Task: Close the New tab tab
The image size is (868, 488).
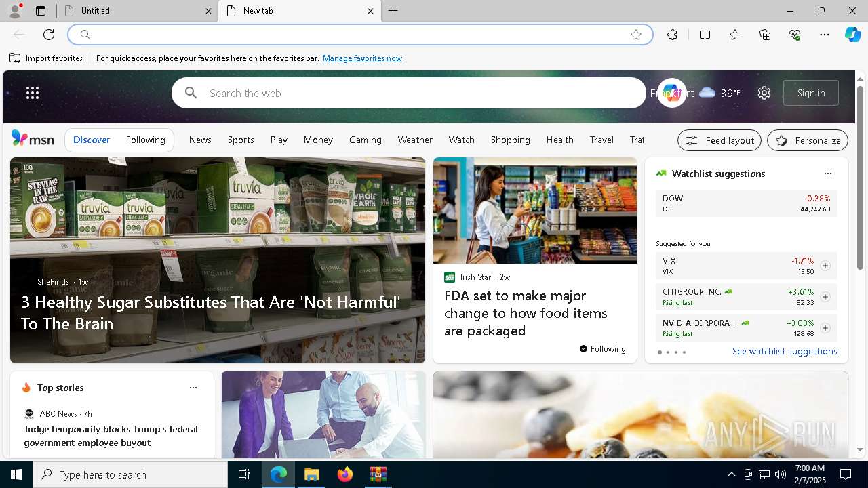Action: click(x=370, y=11)
